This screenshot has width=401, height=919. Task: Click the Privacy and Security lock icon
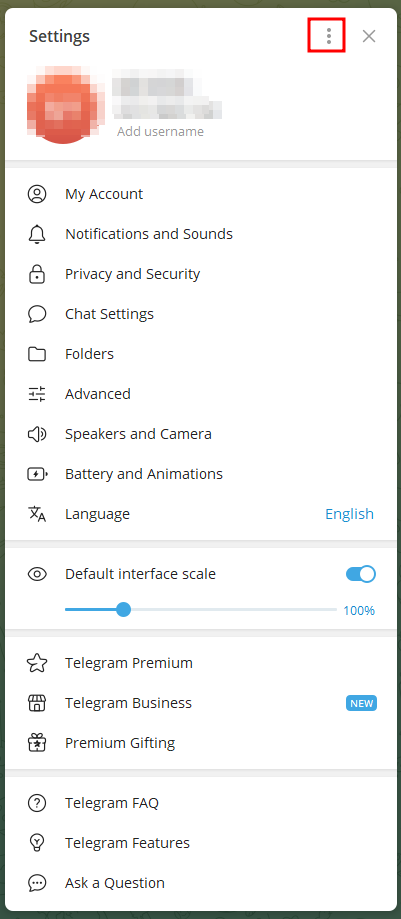pyautogui.click(x=37, y=274)
